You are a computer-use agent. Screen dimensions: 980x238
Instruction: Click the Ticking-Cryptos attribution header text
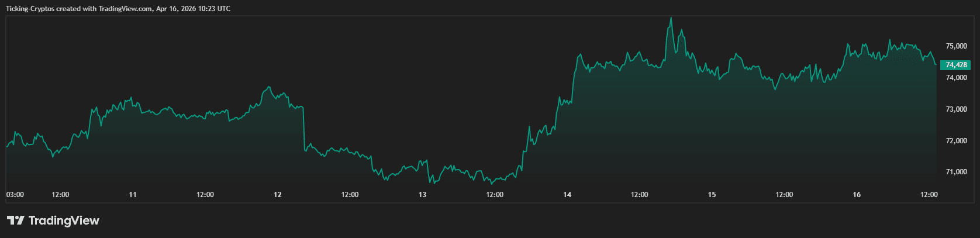tap(118, 9)
